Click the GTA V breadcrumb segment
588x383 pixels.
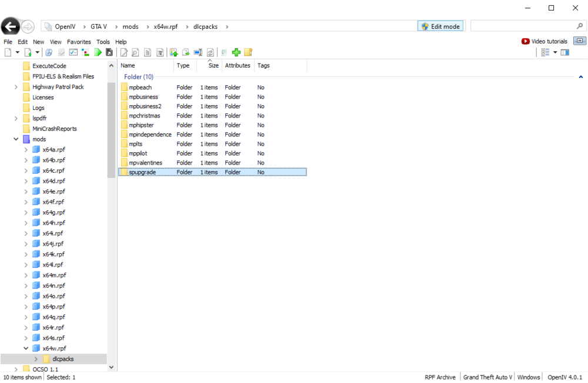pyautogui.click(x=99, y=26)
